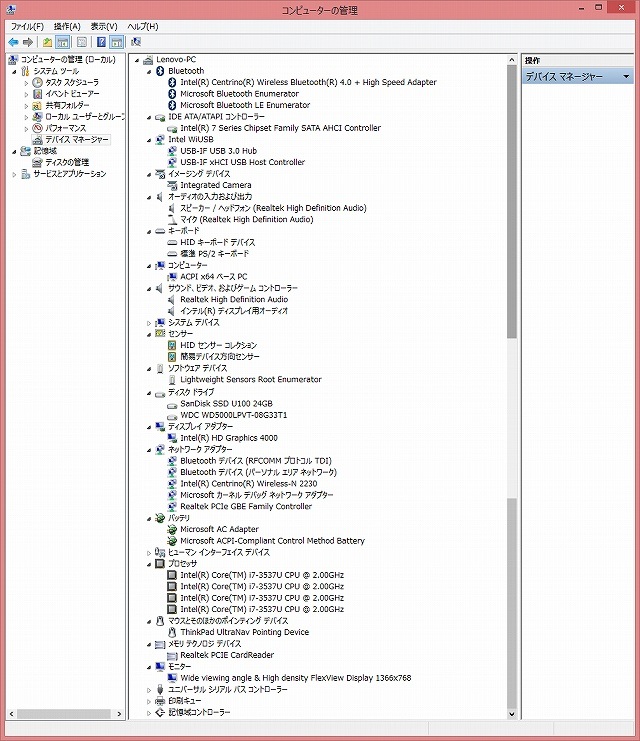This screenshot has width=640, height=741.
Task: Select Intel Centrino Wireless-N 2230 adapter
Action: click(249, 483)
